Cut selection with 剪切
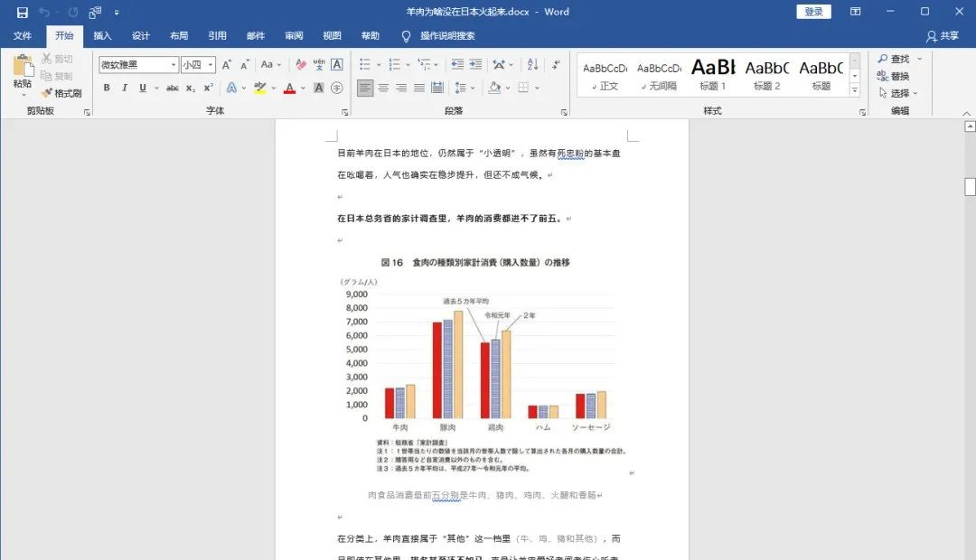The image size is (976, 560). 57,59
